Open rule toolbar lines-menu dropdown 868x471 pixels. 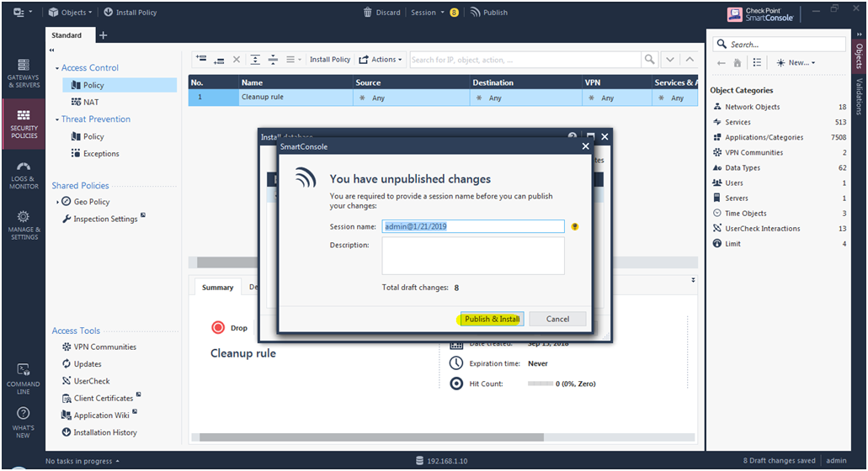pyautogui.click(x=293, y=59)
